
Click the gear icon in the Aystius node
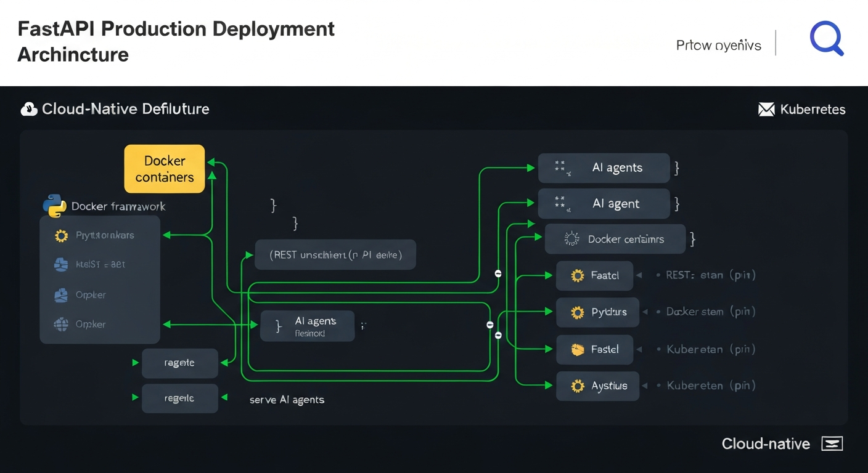(578, 386)
